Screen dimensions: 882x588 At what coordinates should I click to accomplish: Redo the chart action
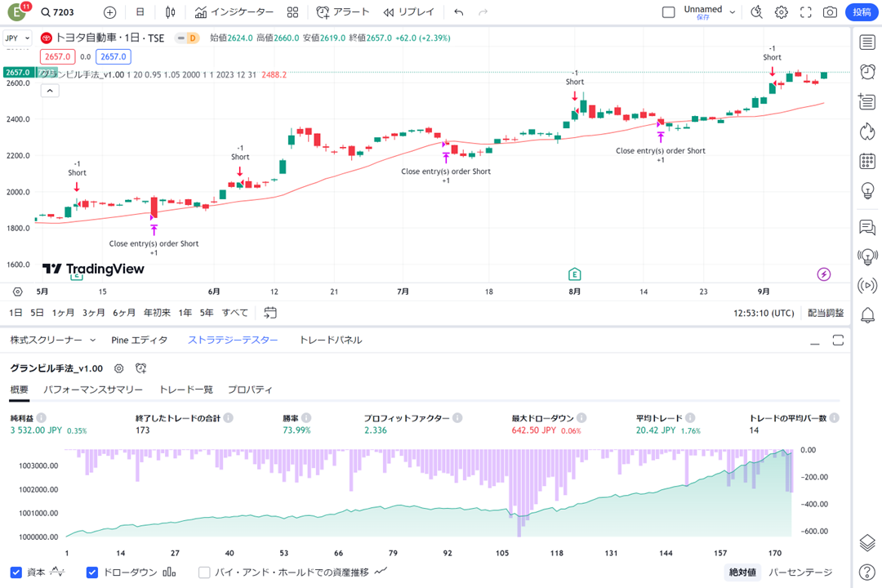pos(483,12)
